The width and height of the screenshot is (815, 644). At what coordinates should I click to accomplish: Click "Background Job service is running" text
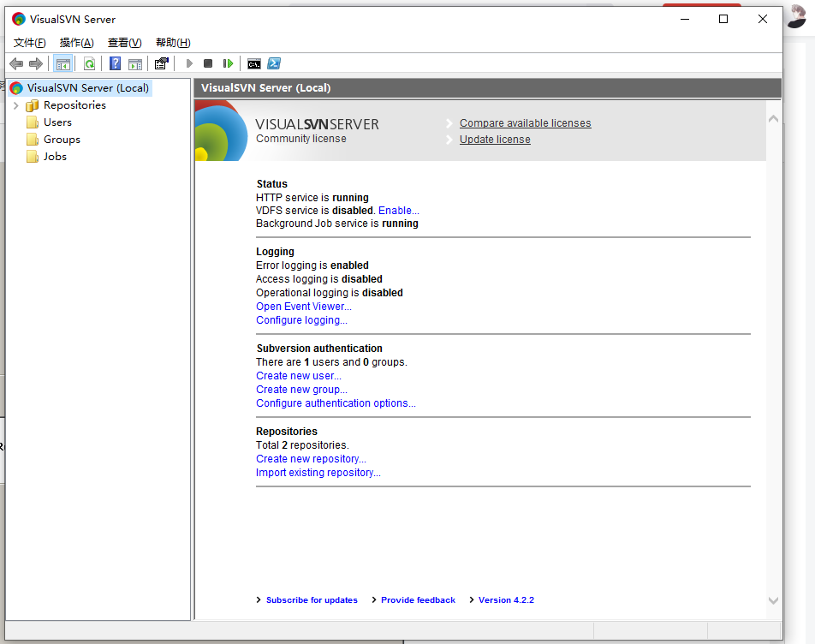336,224
